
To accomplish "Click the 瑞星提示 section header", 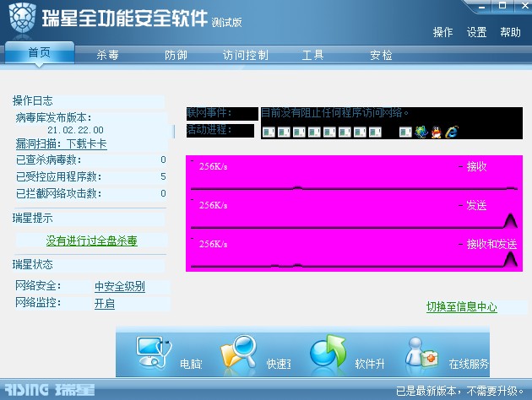I will pyautogui.click(x=33, y=218).
